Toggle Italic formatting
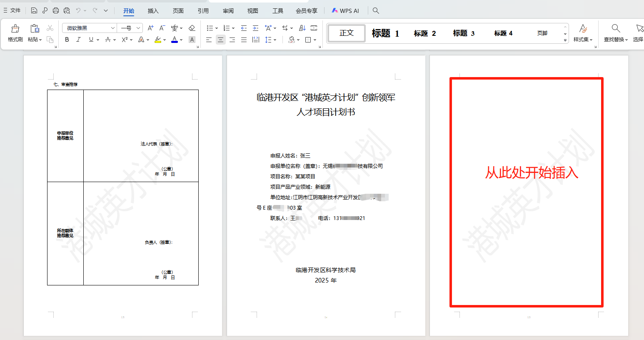644x340 pixels. pos(78,40)
